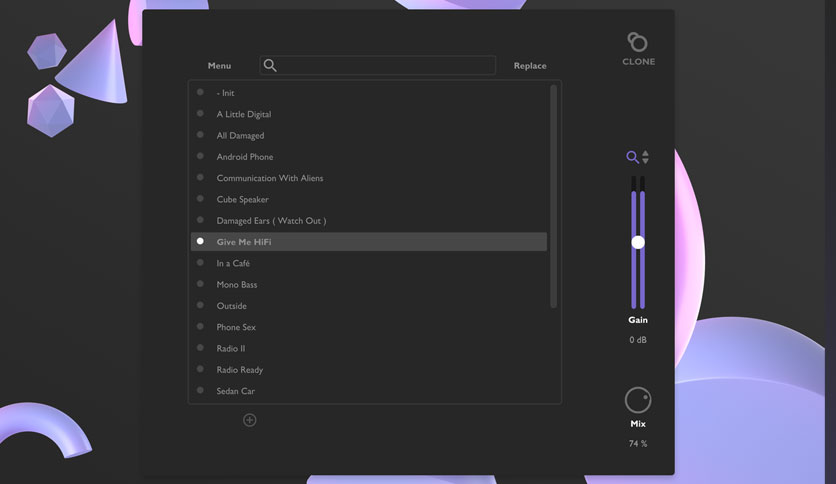Choose the 'Android Phone' preset name
This screenshot has width=836, height=484.
coord(245,157)
